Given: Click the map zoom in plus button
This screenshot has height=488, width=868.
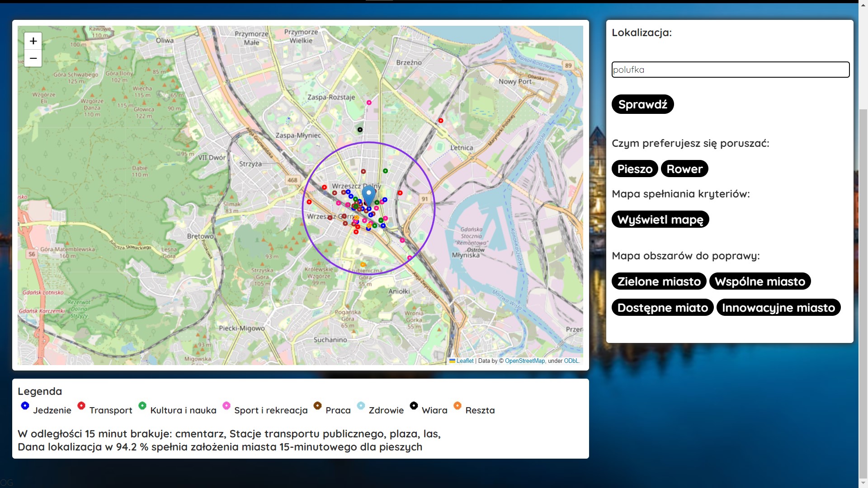Looking at the screenshot, I should pyautogui.click(x=33, y=41).
